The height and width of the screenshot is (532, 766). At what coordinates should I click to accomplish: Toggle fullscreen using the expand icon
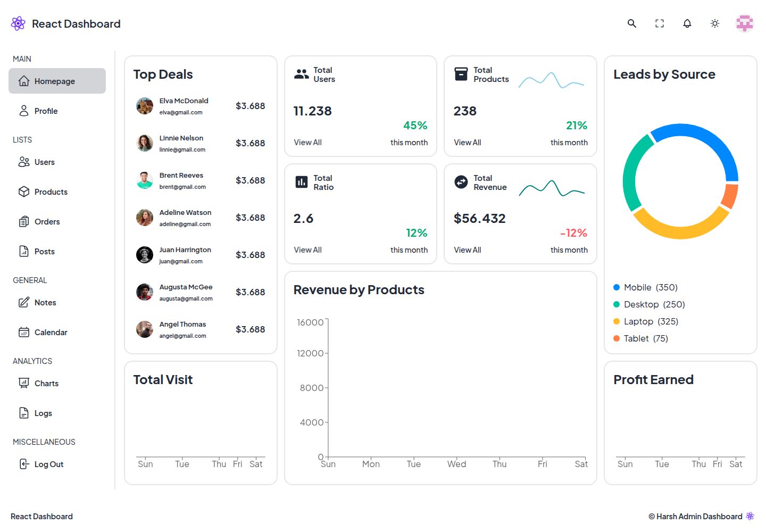[x=660, y=23]
